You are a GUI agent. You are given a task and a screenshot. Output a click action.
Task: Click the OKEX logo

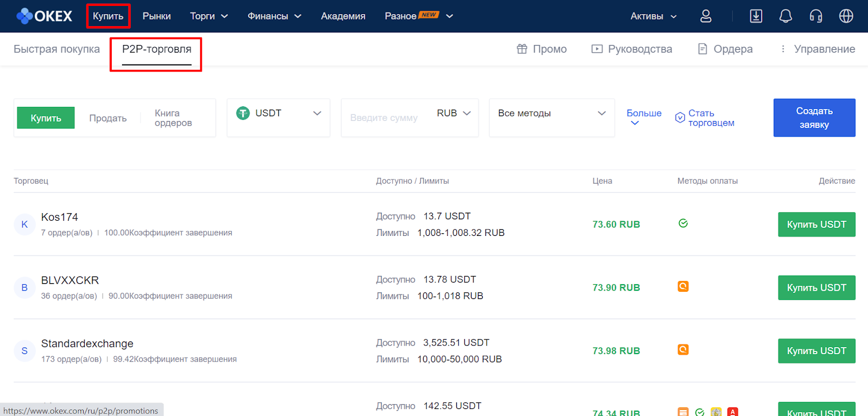coord(44,16)
